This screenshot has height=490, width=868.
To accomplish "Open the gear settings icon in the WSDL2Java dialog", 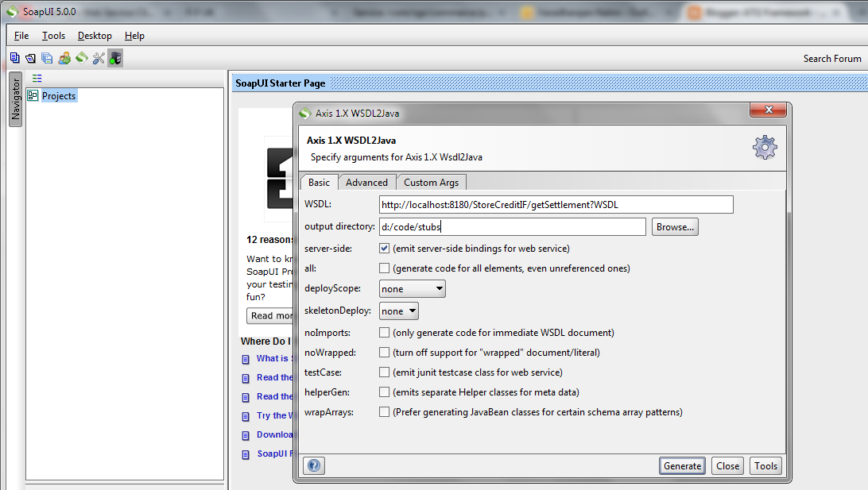I will coord(764,147).
